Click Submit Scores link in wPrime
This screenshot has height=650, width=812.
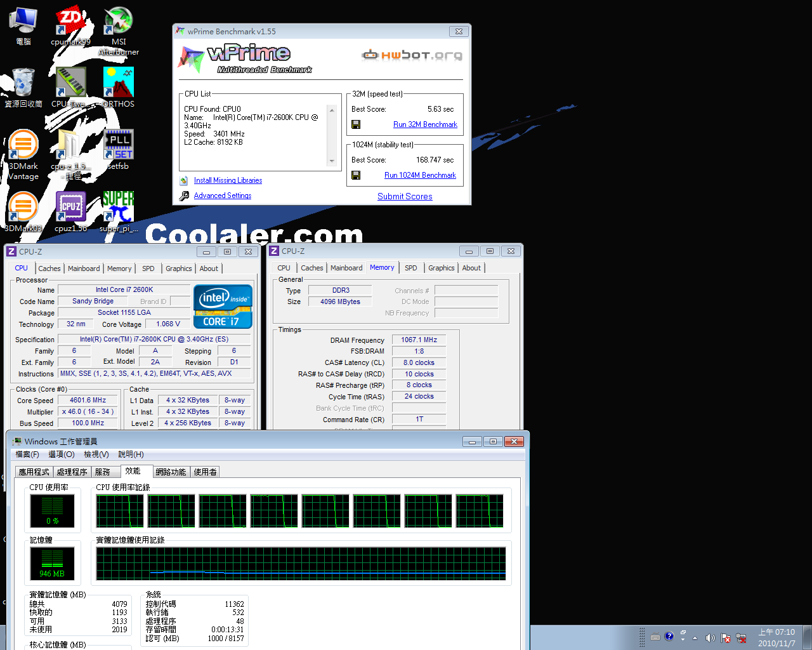[405, 196]
